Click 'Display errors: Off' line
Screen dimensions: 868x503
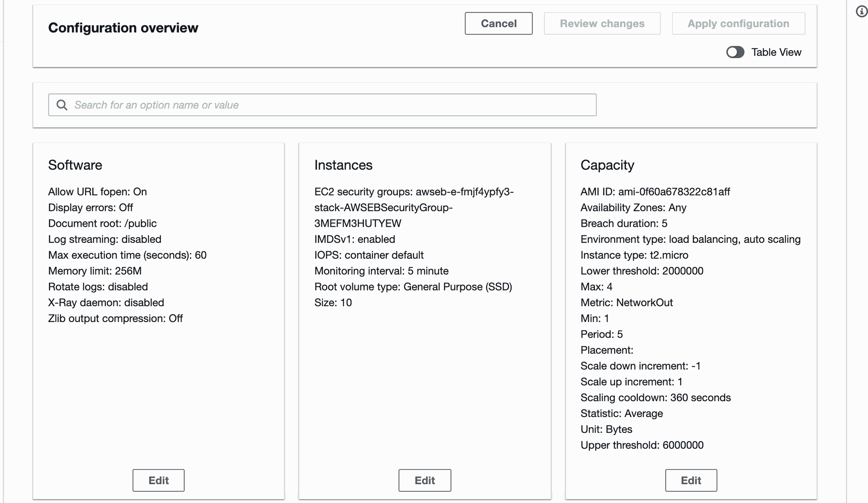click(90, 208)
